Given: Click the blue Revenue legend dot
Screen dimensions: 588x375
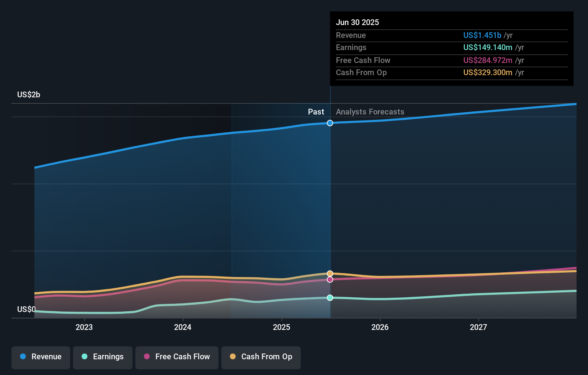Looking at the screenshot, I should [22, 357].
